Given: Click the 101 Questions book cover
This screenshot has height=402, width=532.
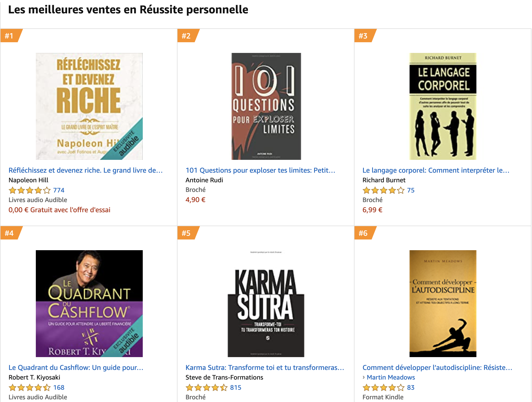Looking at the screenshot, I should pyautogui.click(x=266, y=106).
